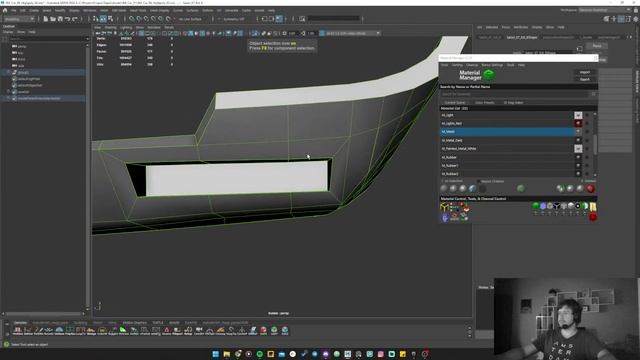Switch to the Color Presets tab
Image resolution: width=640 pixels, height=360 pixels.
click(x=484, y=102)
